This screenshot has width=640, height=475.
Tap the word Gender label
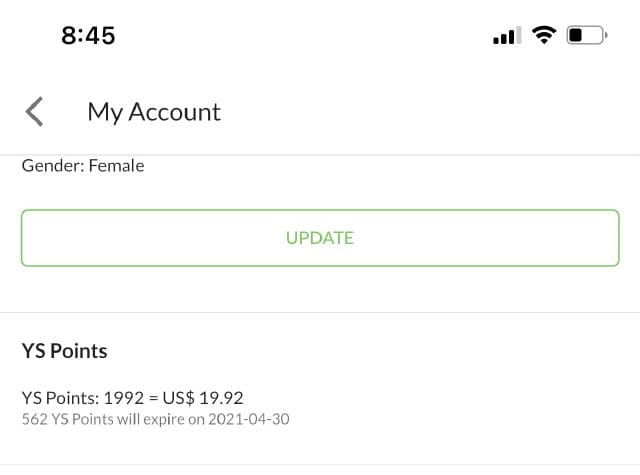(x=52, y=166)
